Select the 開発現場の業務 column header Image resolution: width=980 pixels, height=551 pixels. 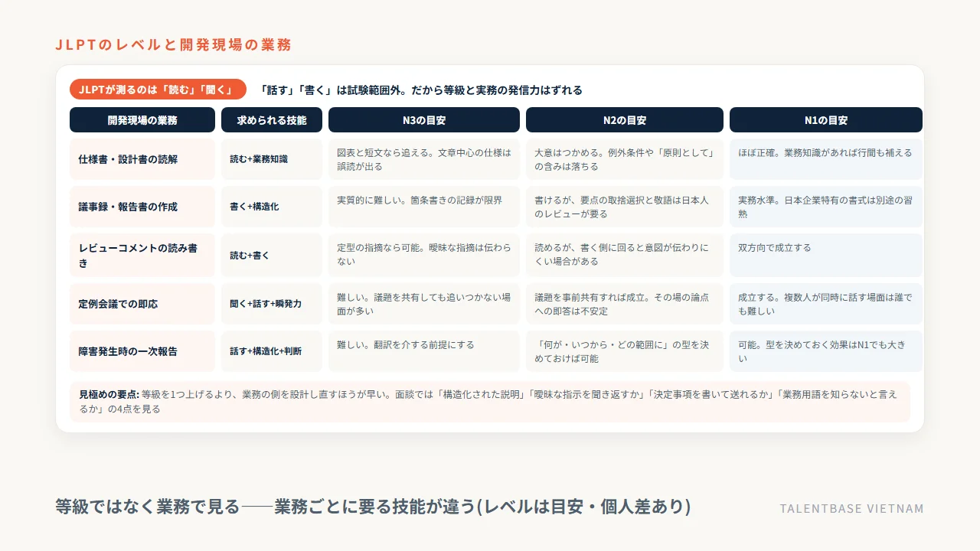click(142, 120)
